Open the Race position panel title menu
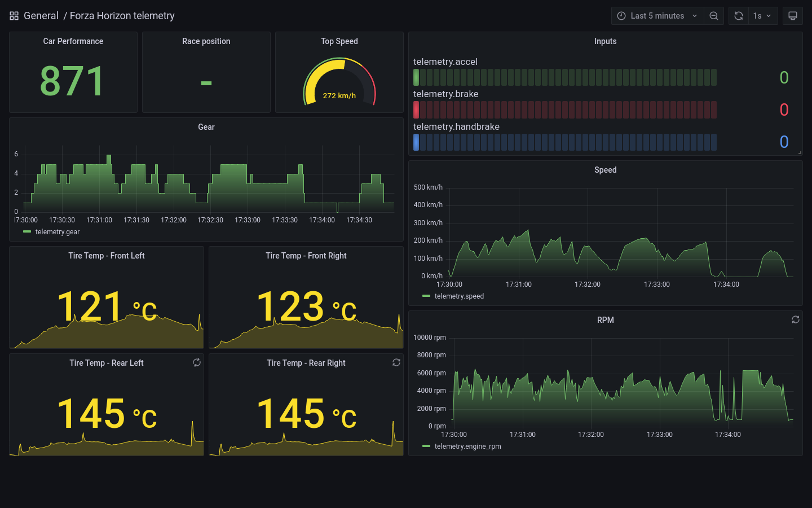This screenshot has height=508, width=812. [206, 41]
